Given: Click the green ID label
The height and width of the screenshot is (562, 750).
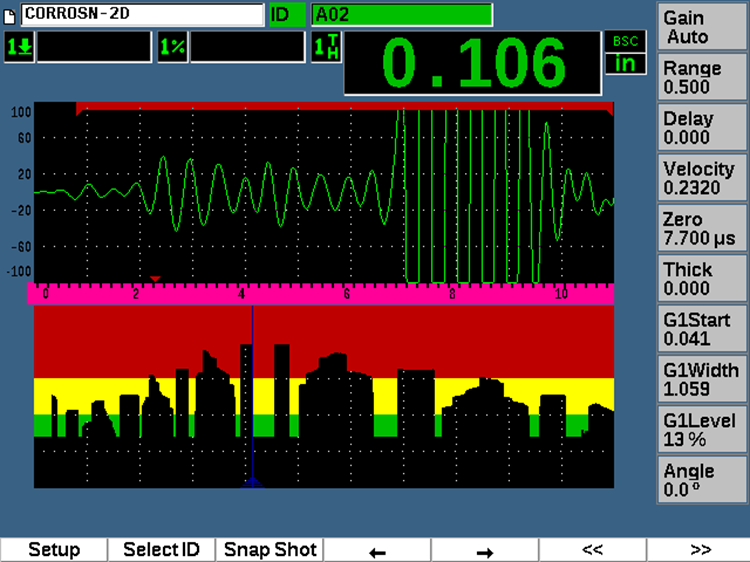Looking at the screenshot, I should 287,15.
